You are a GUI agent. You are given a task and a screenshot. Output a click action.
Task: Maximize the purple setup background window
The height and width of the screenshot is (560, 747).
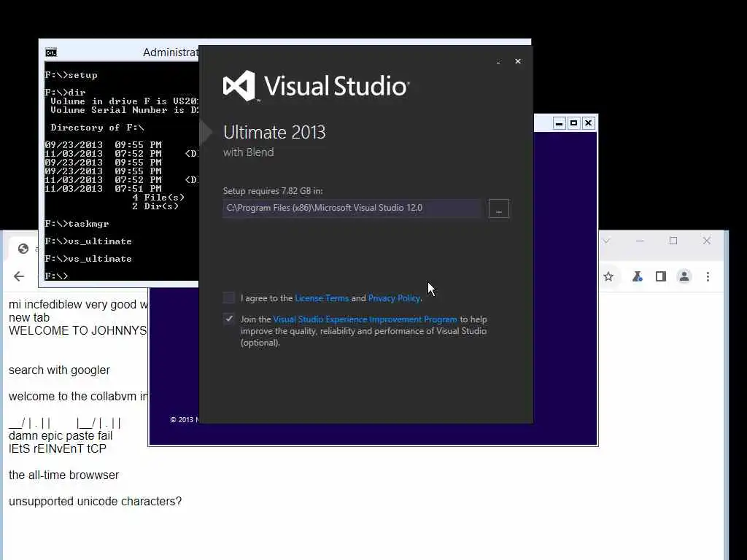tap(574, 123)
